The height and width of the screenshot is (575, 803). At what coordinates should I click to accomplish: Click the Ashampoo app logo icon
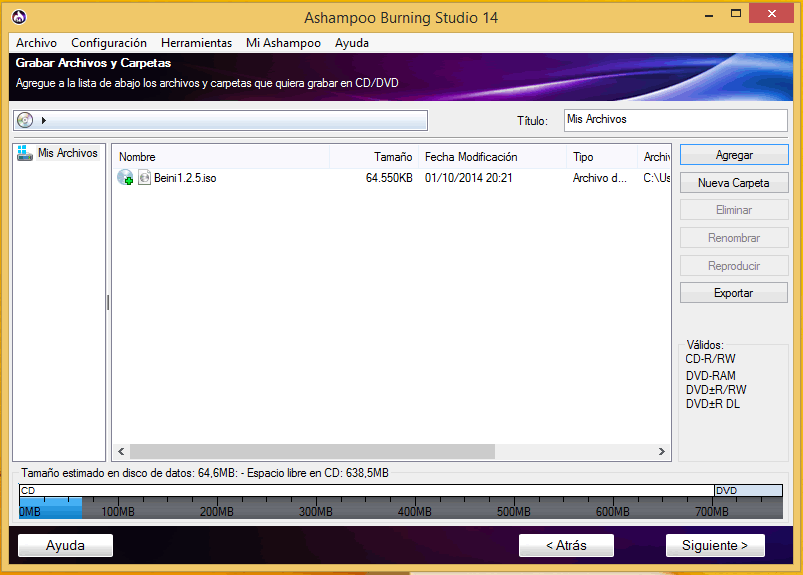tap(19, 17)
